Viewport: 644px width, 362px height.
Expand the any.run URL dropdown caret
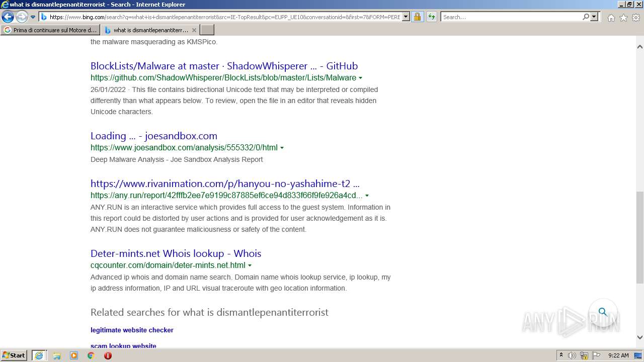(367, 196)
